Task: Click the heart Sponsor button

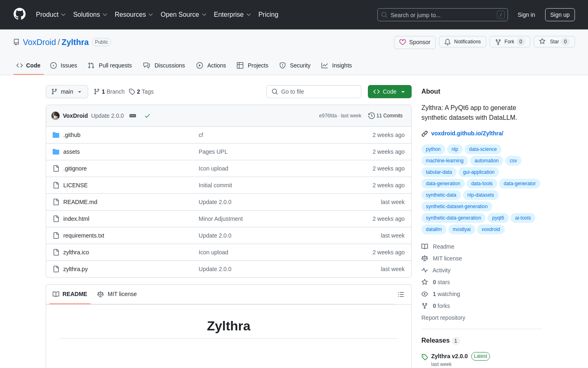Action: [x=415, y=42]
